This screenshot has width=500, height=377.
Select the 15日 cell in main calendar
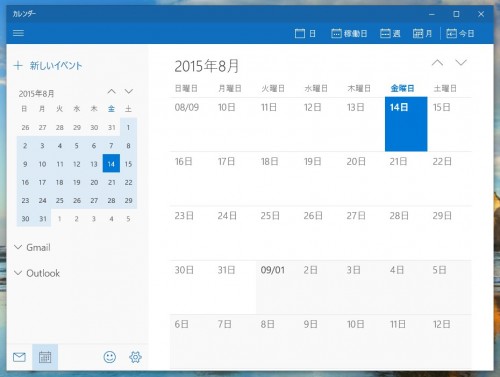[449, 124]
